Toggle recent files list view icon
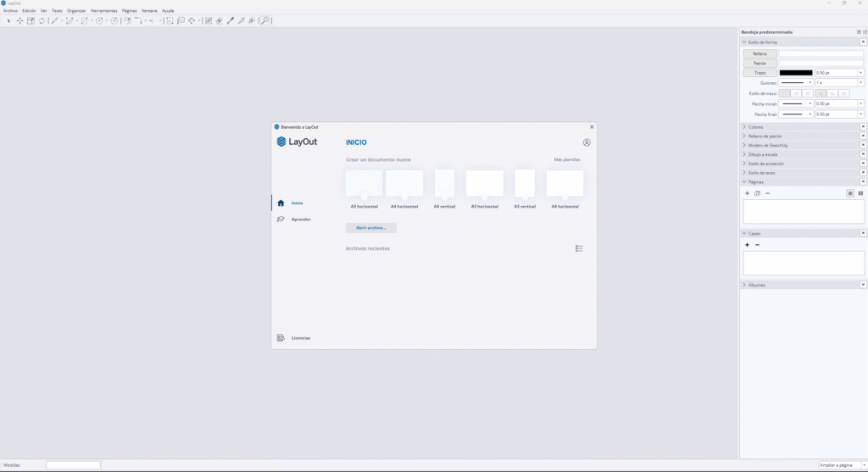Viewport: 868px width, 472px height. point(579,248)
